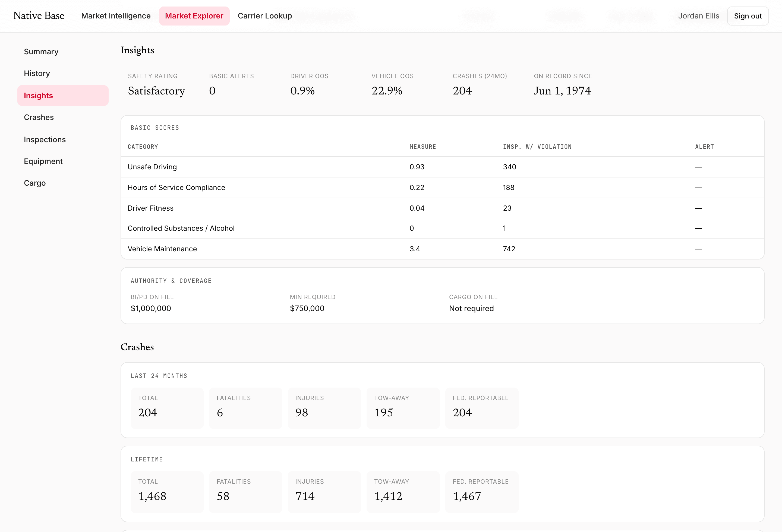The image size is (782, 532).
Task: Click the Measure column header
Action: click(x=422, y=147)
